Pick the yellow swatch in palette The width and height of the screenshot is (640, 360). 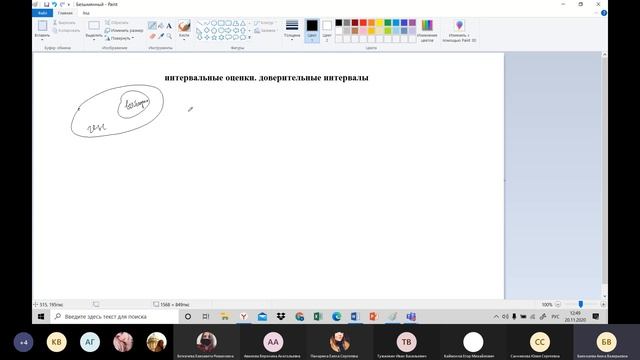point(380,23)
